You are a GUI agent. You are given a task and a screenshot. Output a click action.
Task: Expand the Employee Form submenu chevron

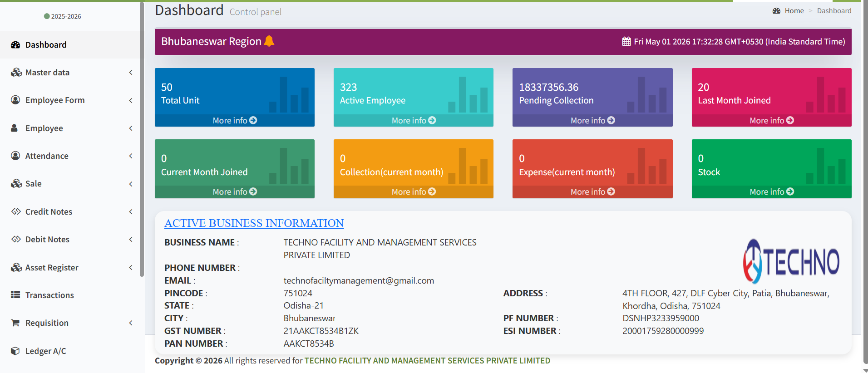[131, 100]
